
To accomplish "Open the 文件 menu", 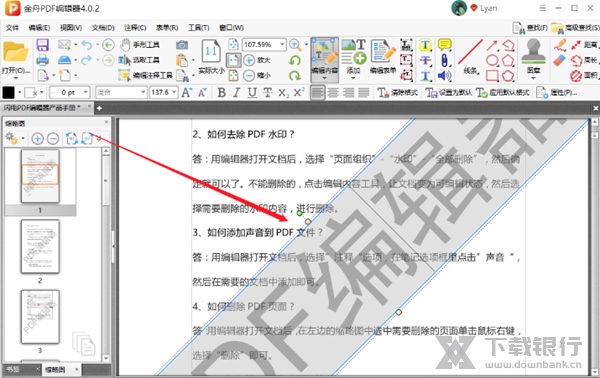I will (x=12, y=28).
